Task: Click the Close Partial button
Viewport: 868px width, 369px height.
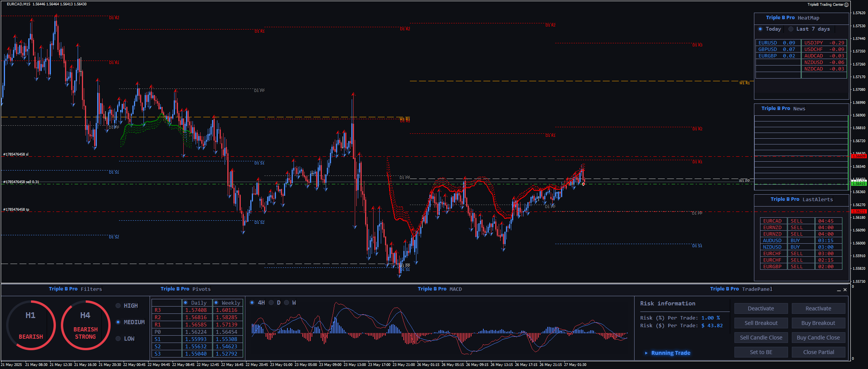Action: point(818,352)
